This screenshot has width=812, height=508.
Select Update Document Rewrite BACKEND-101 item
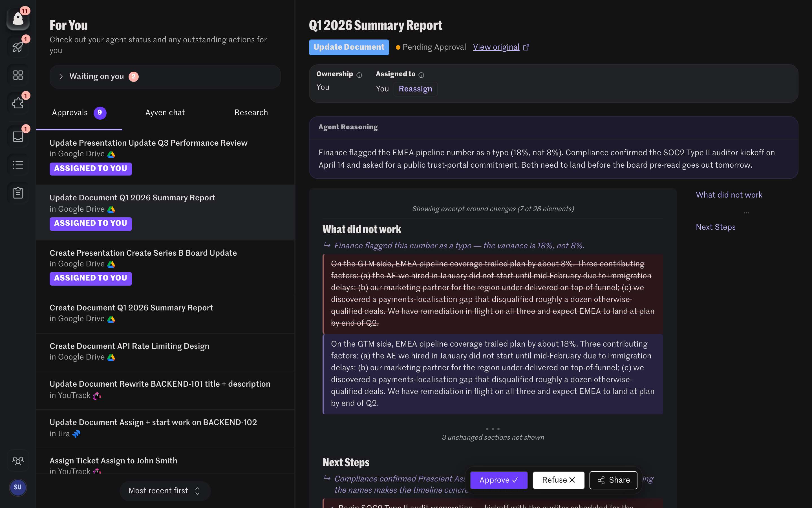(x=165, y=390)
